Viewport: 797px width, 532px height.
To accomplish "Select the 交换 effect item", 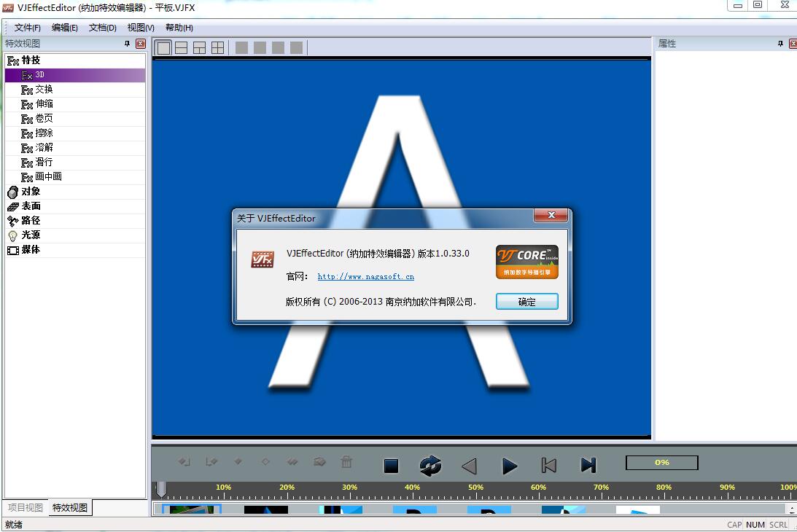I will 75,90.
